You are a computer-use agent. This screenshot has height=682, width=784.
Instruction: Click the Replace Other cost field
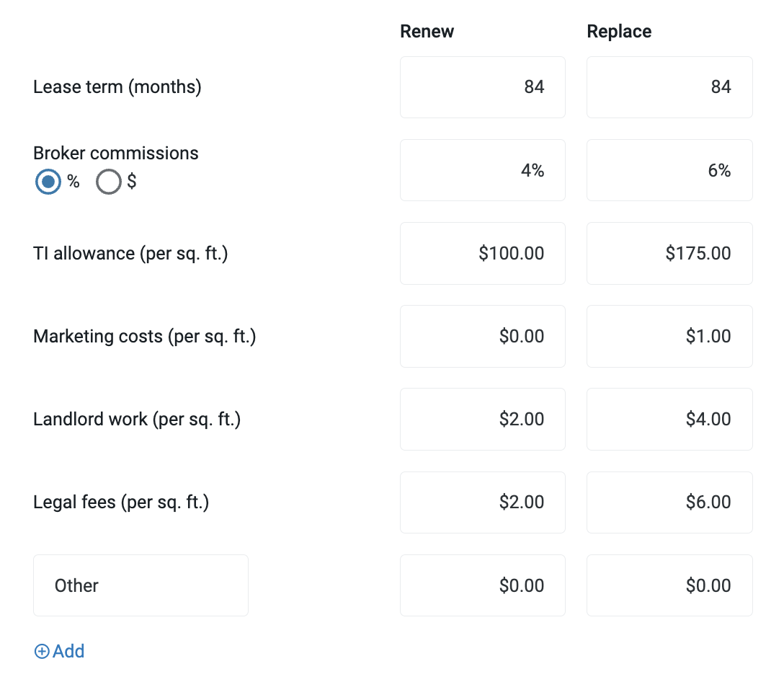[x=669, y=585]
